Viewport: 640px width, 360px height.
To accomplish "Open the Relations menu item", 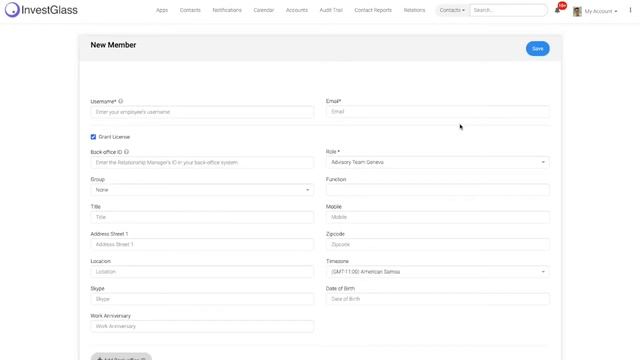I will (414, 10).
